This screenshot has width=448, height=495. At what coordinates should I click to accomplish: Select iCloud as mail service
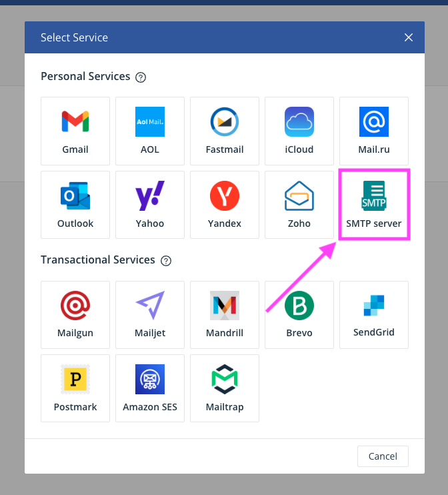point(299,131)
